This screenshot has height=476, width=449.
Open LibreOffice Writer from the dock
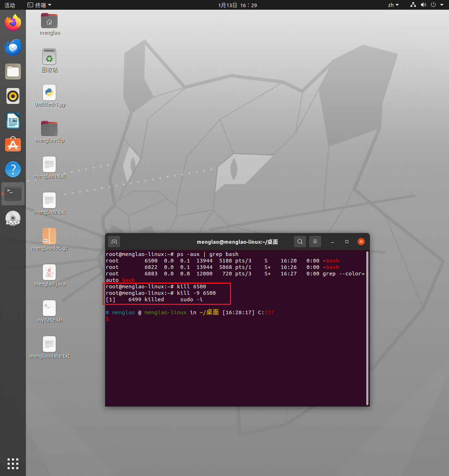click(x=13, y=121)
